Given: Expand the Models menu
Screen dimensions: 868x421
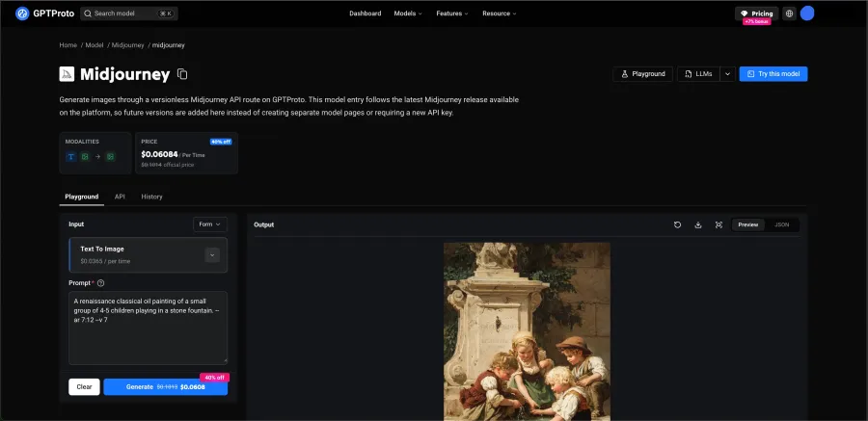Looking at the screenshot, I should click(408, 13).
